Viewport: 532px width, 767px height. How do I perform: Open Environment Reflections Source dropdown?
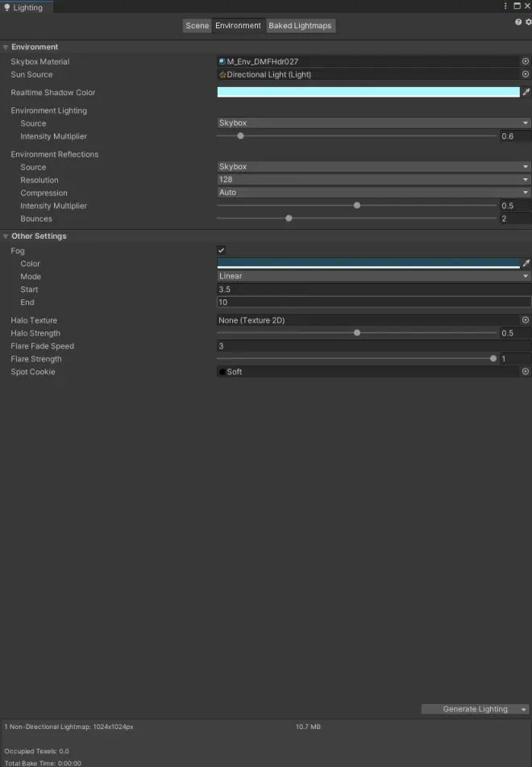pos(373,167)
